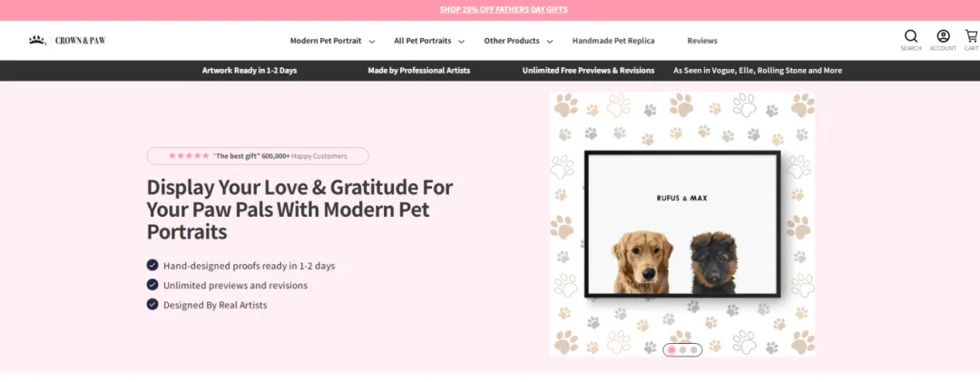Click Unlimited Free Previews & Revisions text

click(x=588, y=71)
